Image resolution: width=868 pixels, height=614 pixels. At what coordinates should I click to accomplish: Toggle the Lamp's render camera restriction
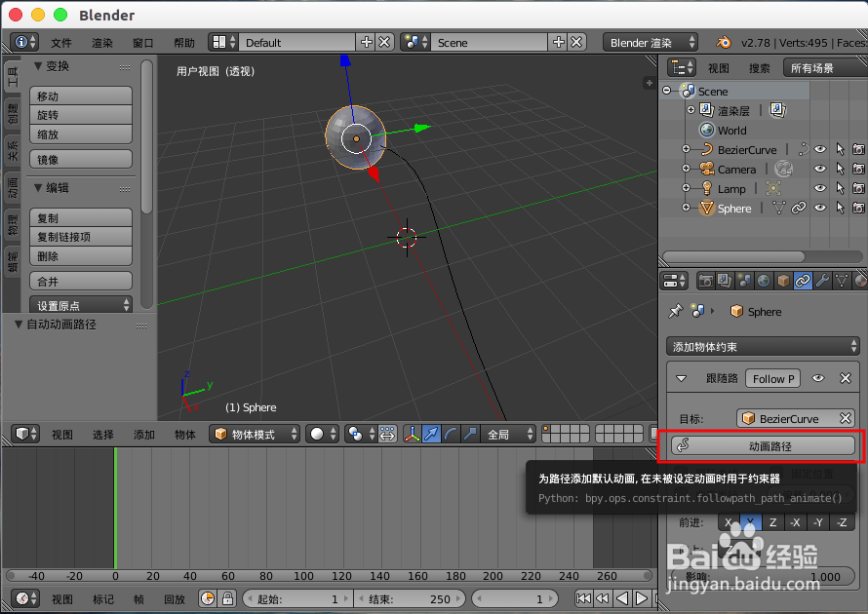point(858,188)
